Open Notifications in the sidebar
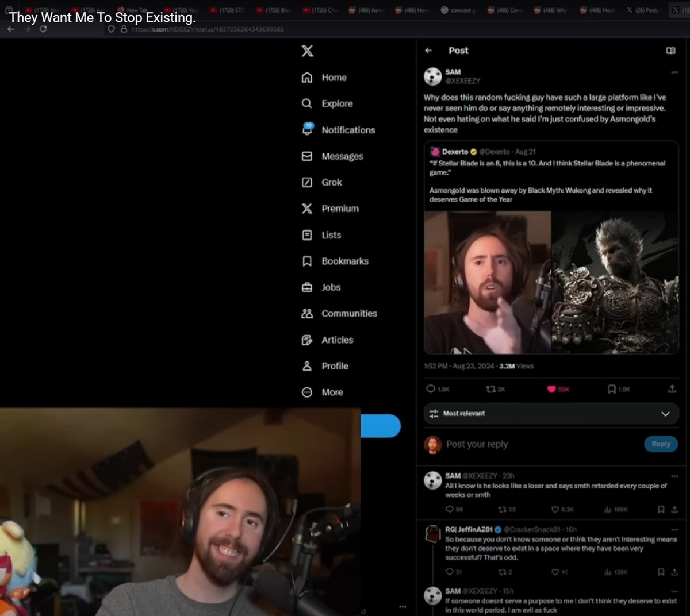This screenshot has height=616, width=690. point(339,130)
